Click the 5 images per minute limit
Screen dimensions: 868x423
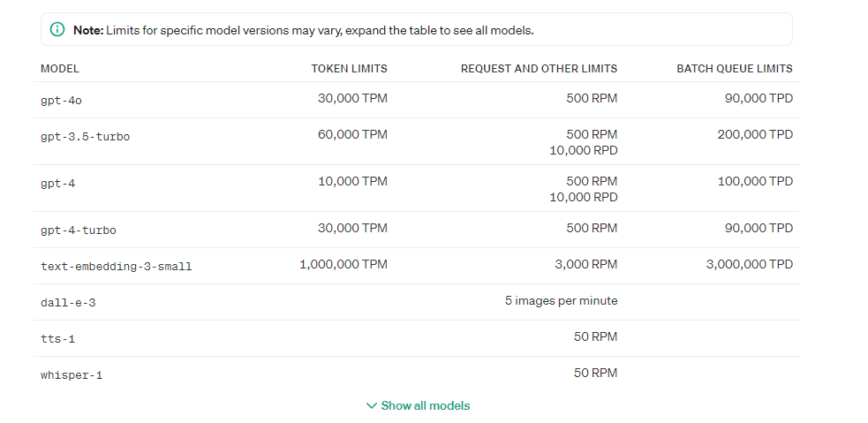[x=561, y=301]
